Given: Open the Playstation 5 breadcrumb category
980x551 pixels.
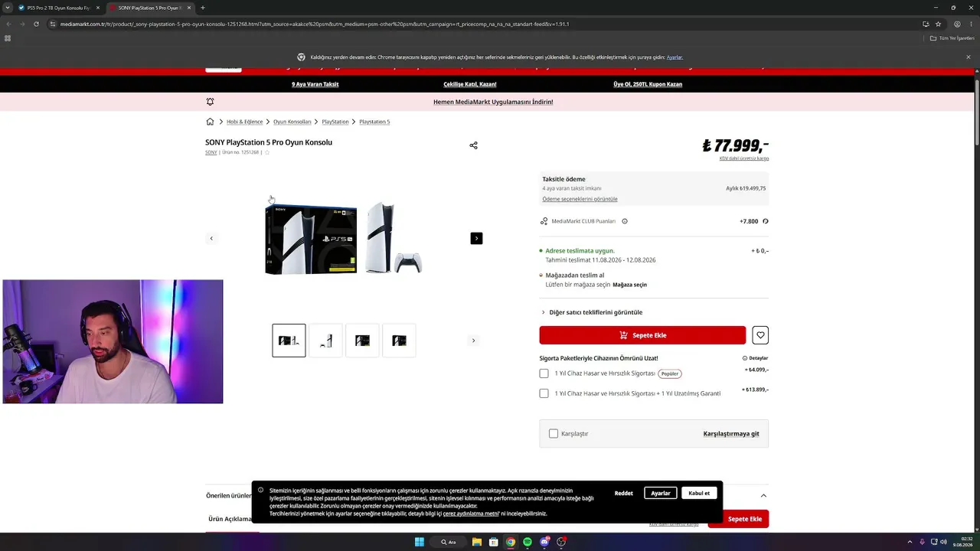Looking at the screenshot, I should [374, 122].
